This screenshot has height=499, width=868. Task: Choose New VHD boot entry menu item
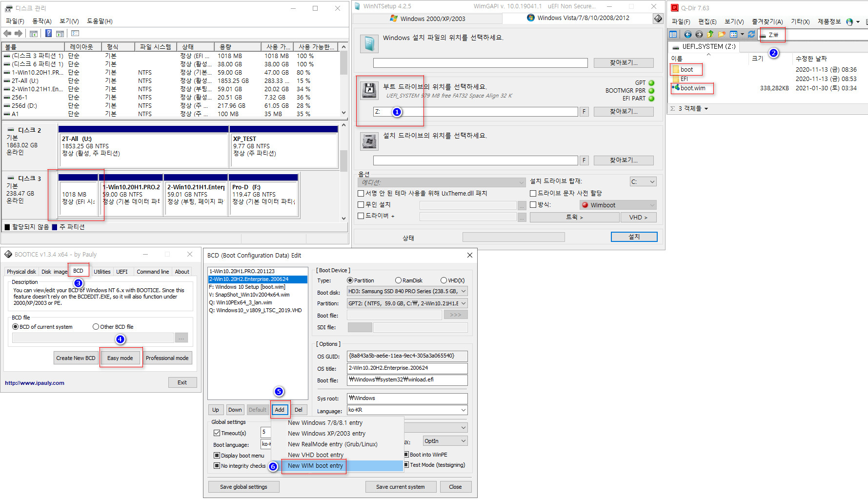(315, 455)
